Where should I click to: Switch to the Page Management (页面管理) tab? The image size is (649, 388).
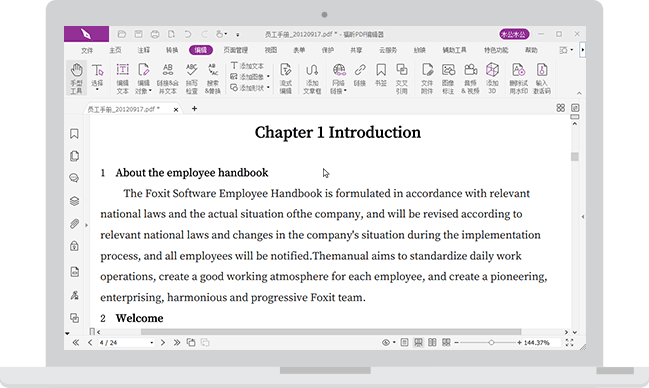pyautogui.click(x=236, y=50)
